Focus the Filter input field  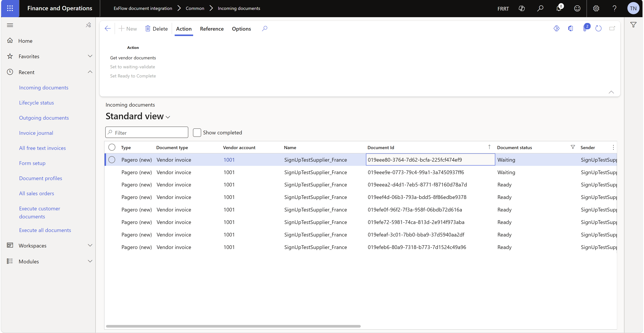pos(147,133)
